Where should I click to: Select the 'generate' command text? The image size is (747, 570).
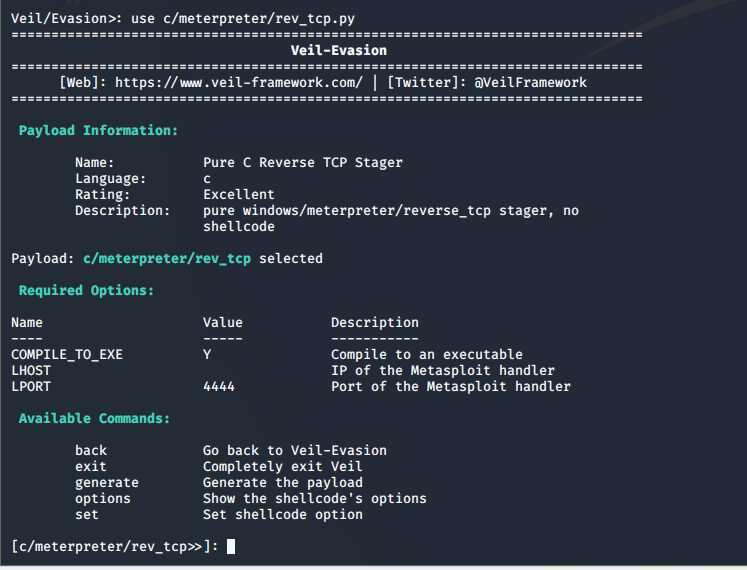click(x=107, y=483)
